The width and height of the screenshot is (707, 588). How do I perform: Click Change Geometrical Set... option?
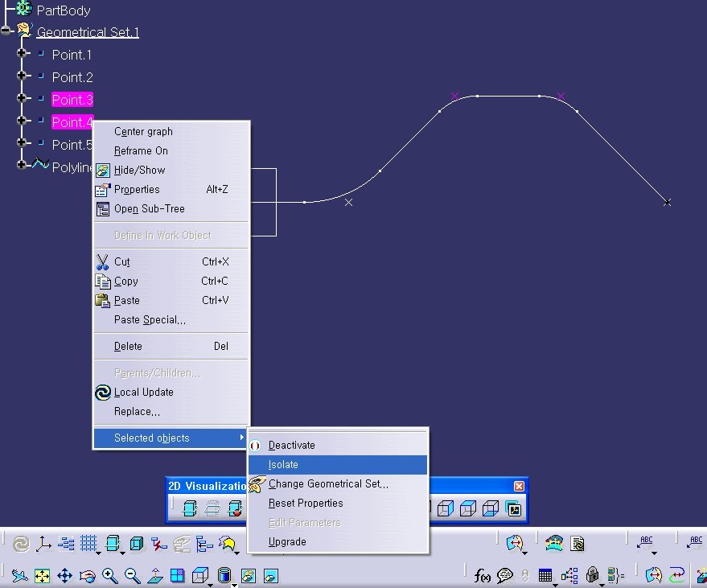coord(328,484)
